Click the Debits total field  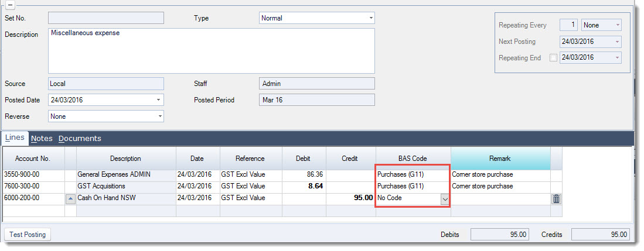click(x=499, y=235)
